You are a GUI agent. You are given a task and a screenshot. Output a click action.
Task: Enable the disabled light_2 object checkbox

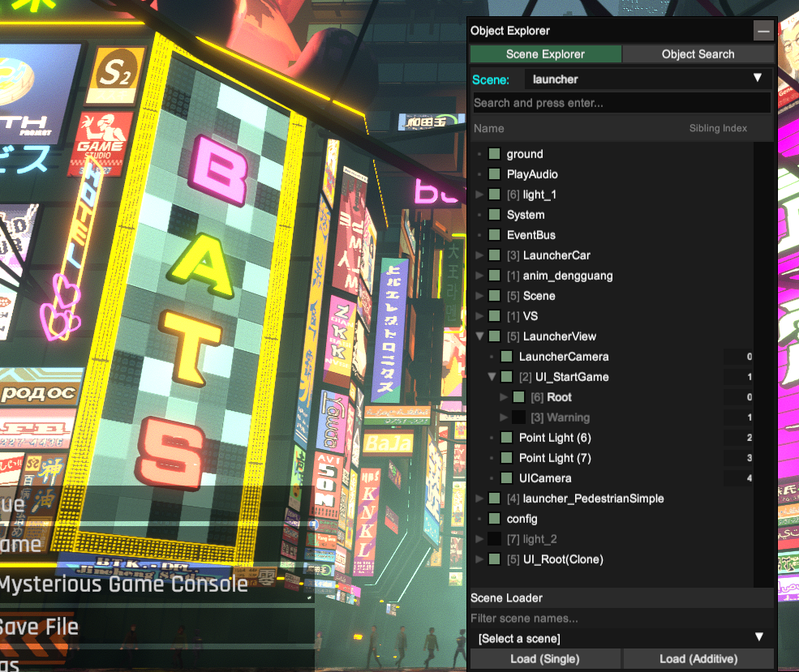(x=494, y=539)
